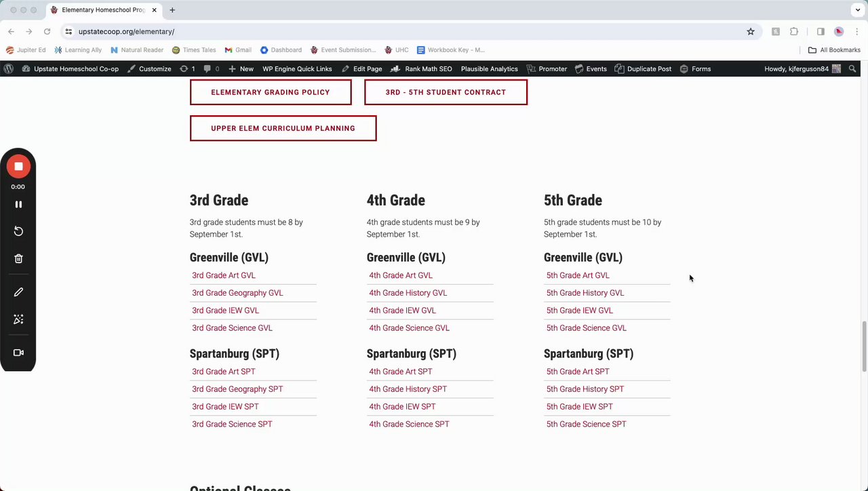
Task: Open Edit Page in WordPress admin bar
Action: click(x=361, y=68)
